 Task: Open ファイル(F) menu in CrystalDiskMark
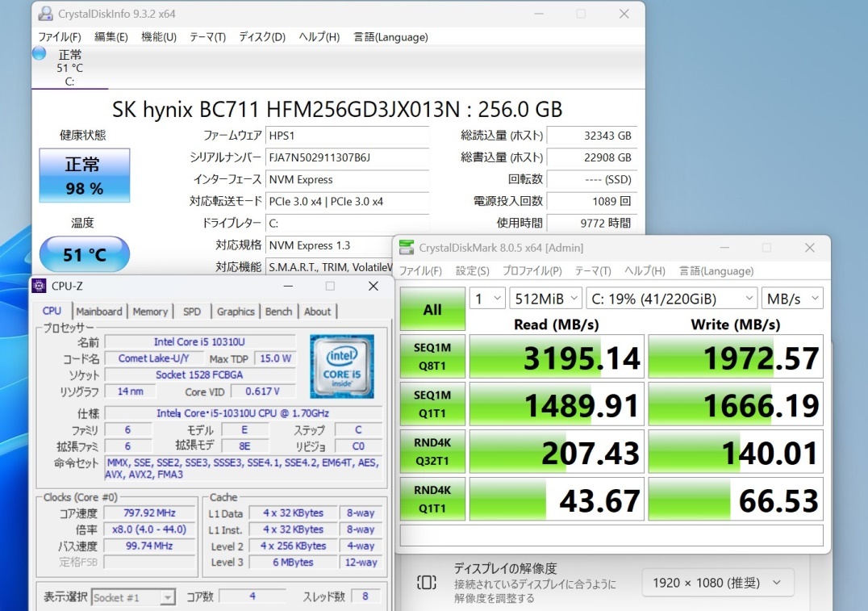coord(421,271)
